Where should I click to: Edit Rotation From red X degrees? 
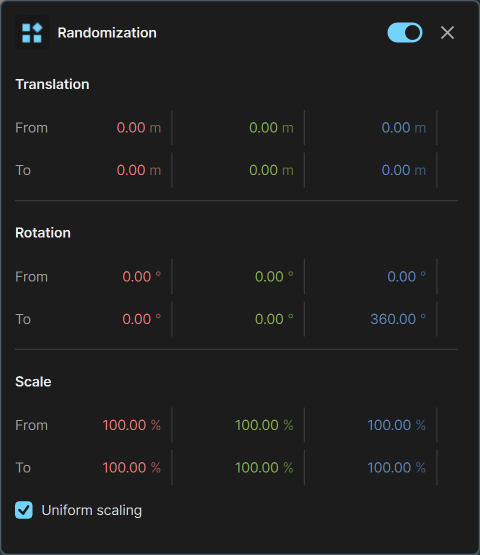tap(142, 277)
